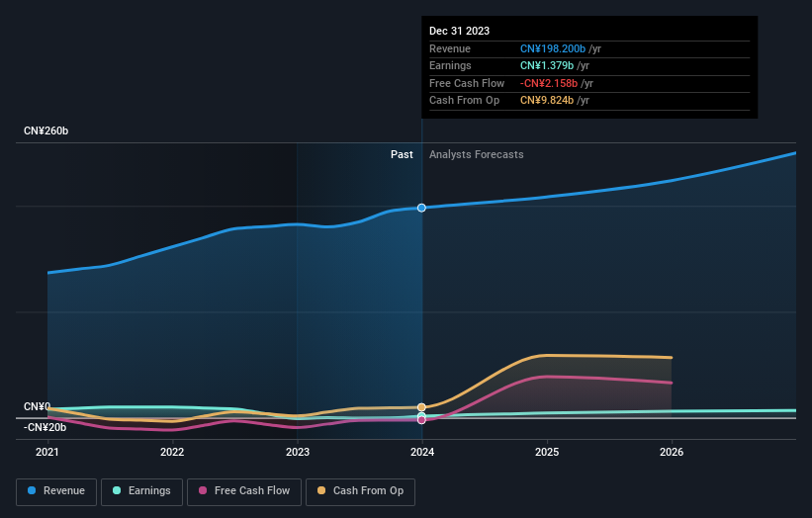Screen dimensions: 812x518
Task: Click the pink Free Cash Flow data point
Action: pos(421,420)
